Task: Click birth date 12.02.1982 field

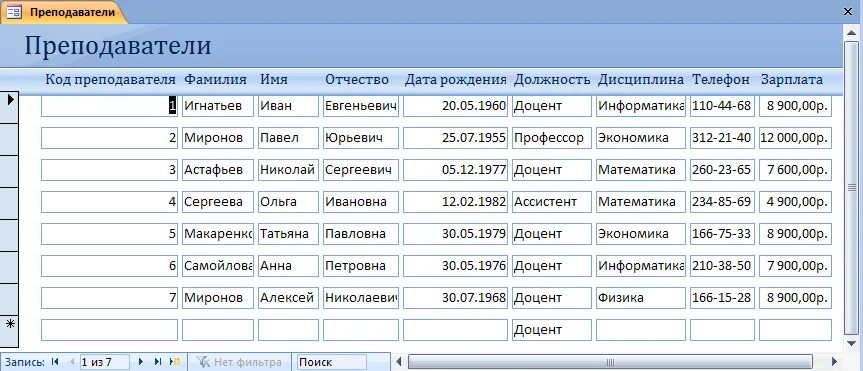Action: (455, 202)
